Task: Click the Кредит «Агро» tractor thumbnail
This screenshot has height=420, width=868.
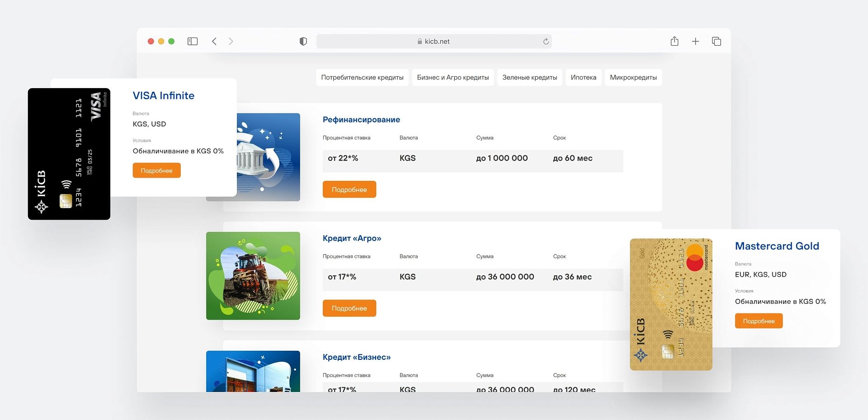Action: click(x=253, y=276)
